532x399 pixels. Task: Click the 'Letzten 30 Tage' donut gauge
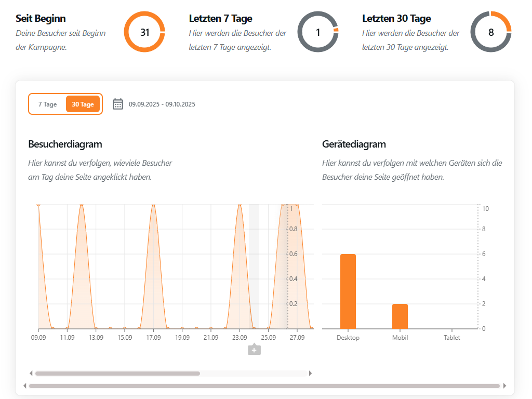[490, 32]
